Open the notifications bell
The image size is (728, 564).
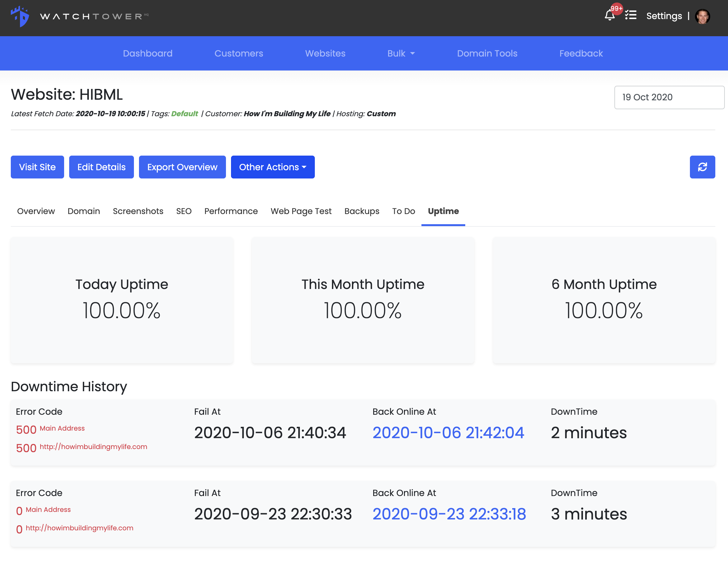(610, 15)
